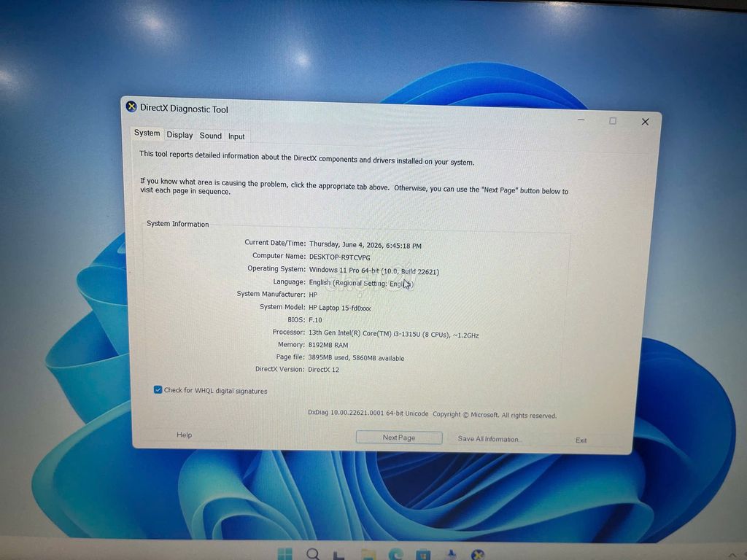Click the DirectX 12 version value

[323, 370]
